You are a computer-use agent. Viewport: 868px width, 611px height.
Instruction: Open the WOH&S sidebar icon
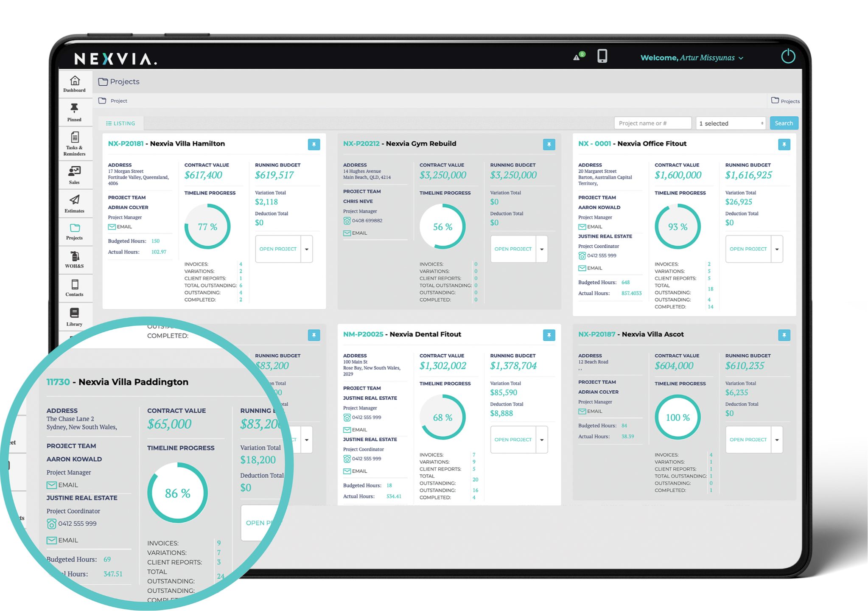pyautogui.click(x=74, y=259)
